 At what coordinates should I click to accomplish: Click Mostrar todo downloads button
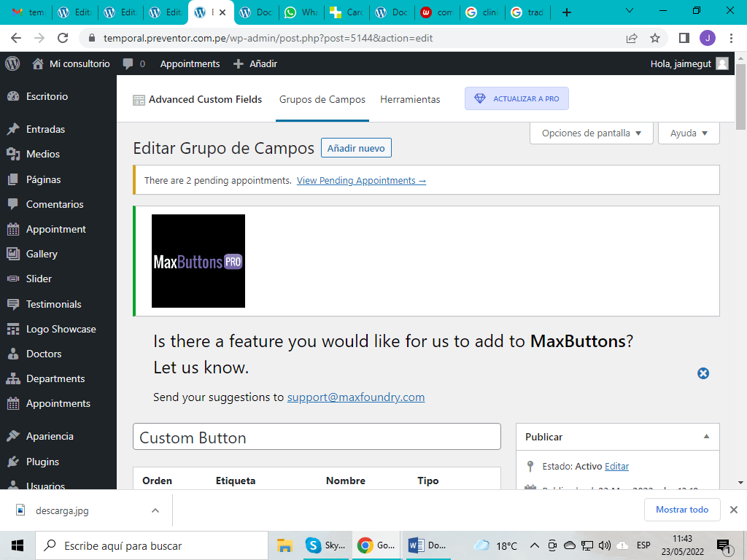click(682, 510)
